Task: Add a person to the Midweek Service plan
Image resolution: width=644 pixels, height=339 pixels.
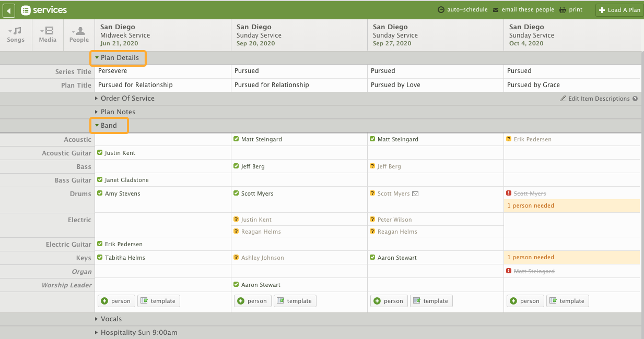Action: click(116, 300)
